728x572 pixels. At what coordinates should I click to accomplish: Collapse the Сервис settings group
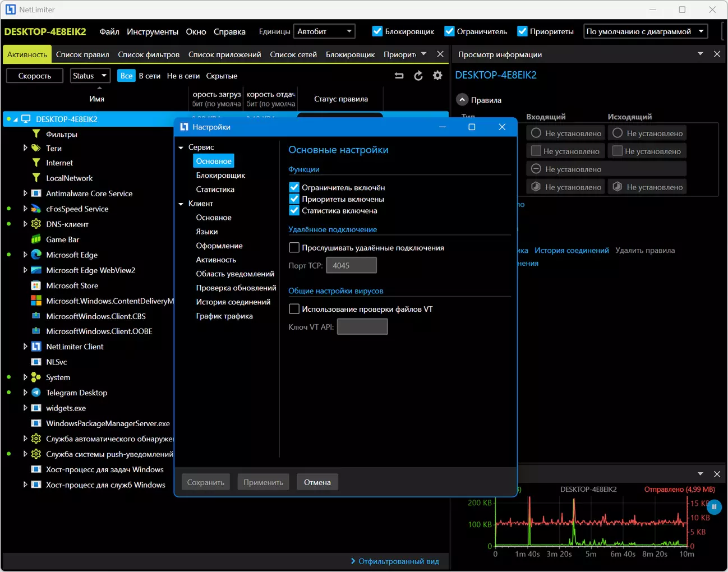tap(181, 147)
